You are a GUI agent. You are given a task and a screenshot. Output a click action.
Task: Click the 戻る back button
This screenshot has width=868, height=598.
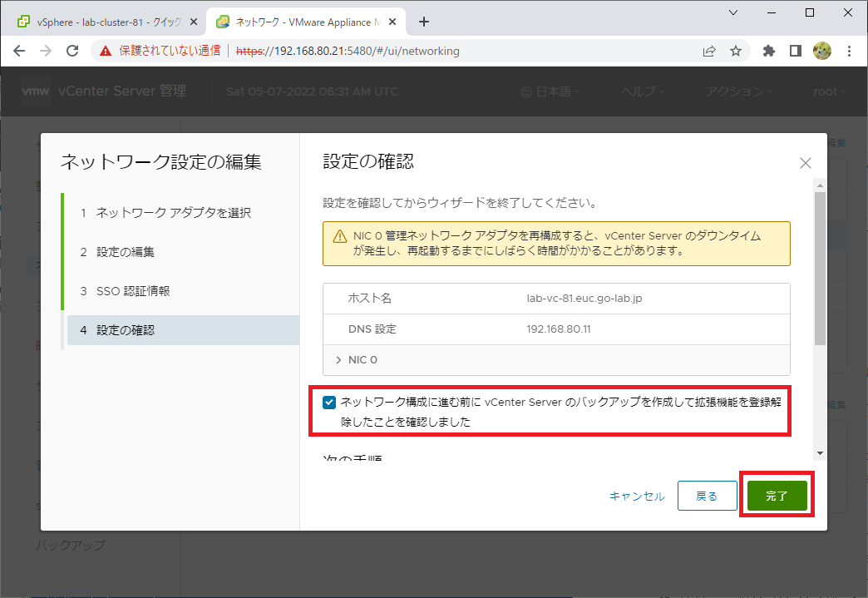pos(707,496)
